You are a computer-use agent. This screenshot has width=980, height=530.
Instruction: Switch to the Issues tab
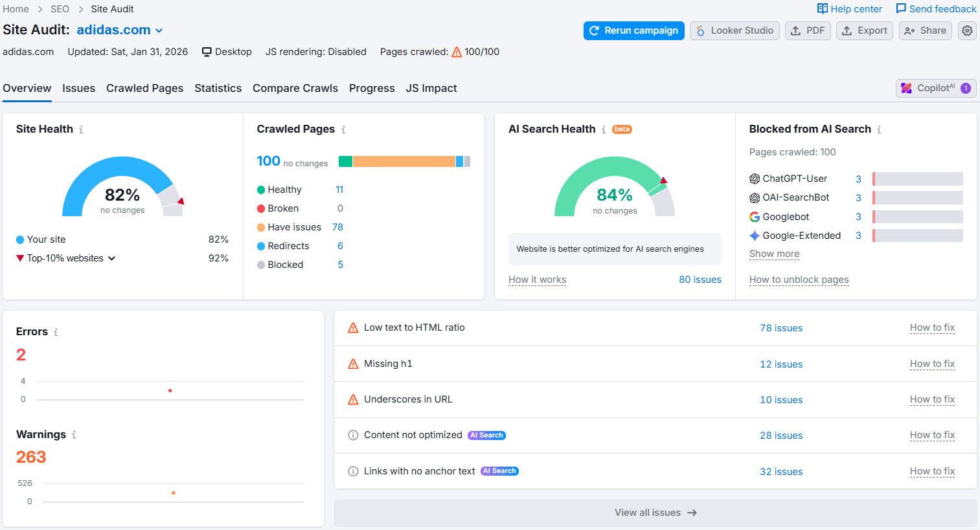point(78,88)
